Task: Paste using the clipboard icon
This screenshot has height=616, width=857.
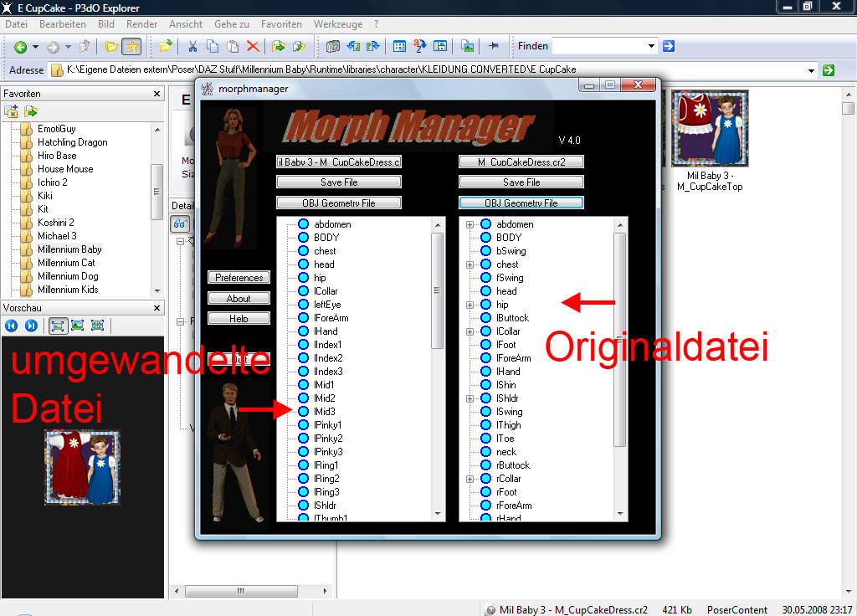Action: coord(233,47)
